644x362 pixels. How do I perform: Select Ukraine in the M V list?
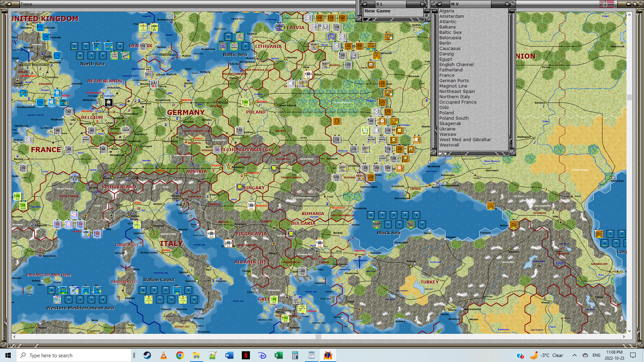tap(447, 129)
